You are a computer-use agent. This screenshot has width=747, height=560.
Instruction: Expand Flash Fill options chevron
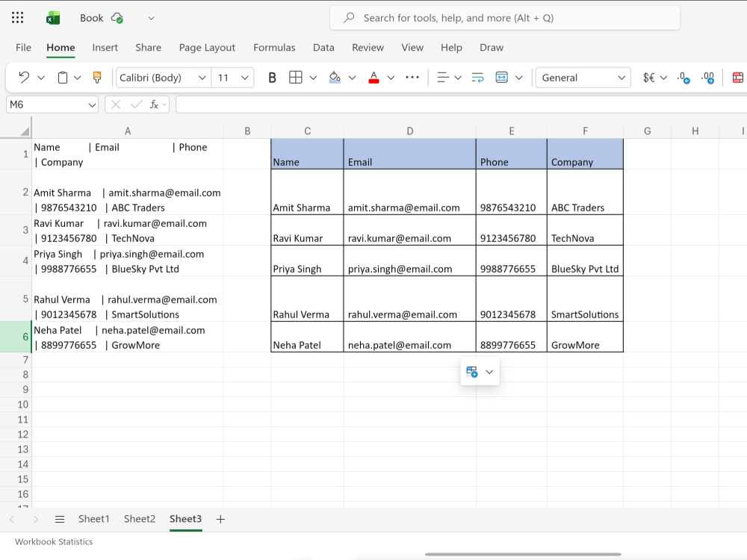pos(489,372)
